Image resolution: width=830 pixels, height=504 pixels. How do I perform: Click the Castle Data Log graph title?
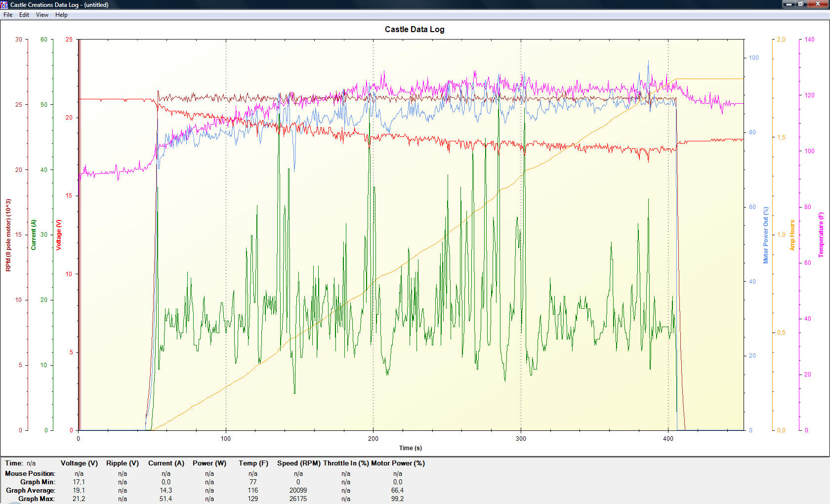[414, 29]
